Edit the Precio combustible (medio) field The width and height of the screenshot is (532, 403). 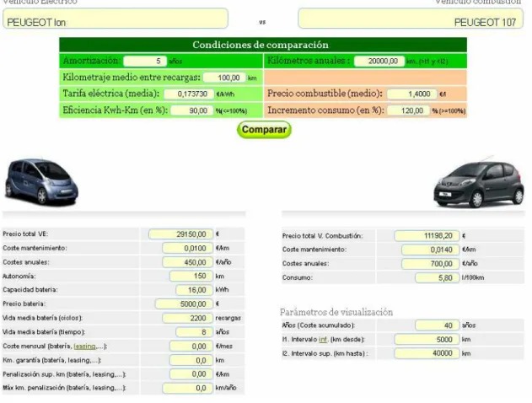[x=412, y=94]
